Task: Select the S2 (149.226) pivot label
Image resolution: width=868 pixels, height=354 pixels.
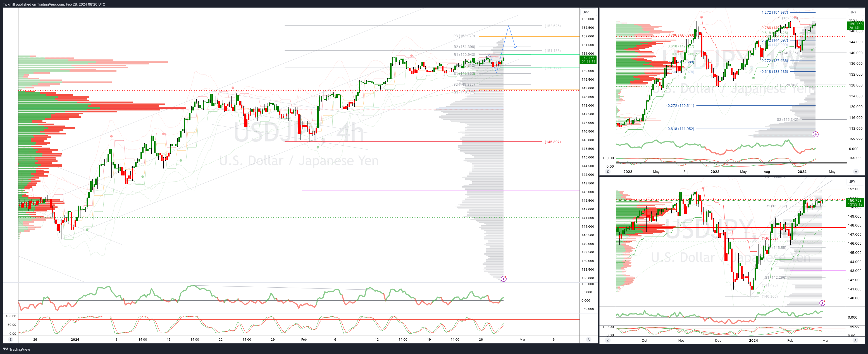Action: pyautogui.click(x=464, y=85)
